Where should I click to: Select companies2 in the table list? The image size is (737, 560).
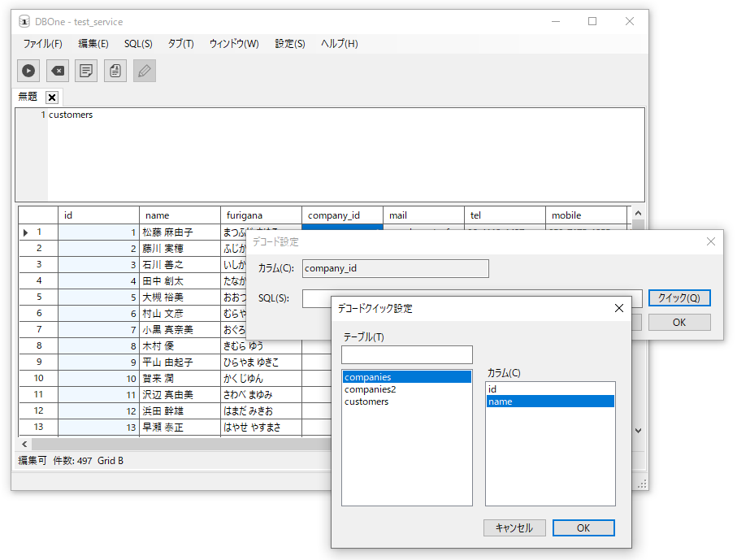click(371, 389)
